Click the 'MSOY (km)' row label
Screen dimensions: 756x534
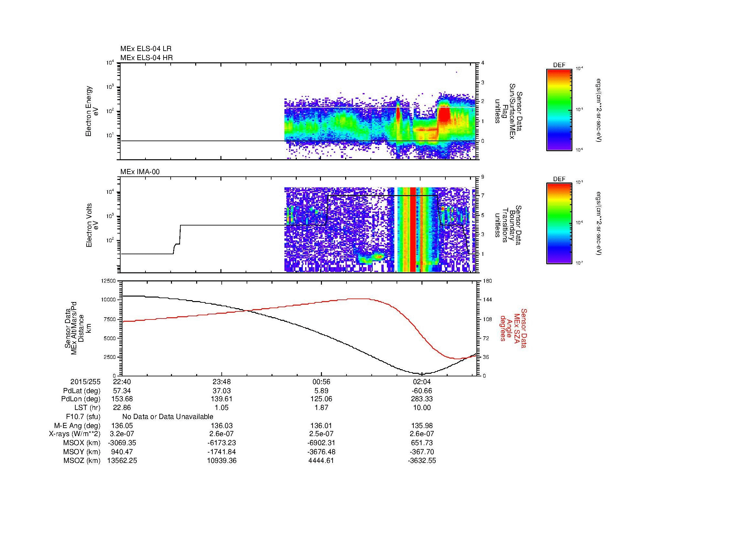pyautogui.click(x=82, y=452)
